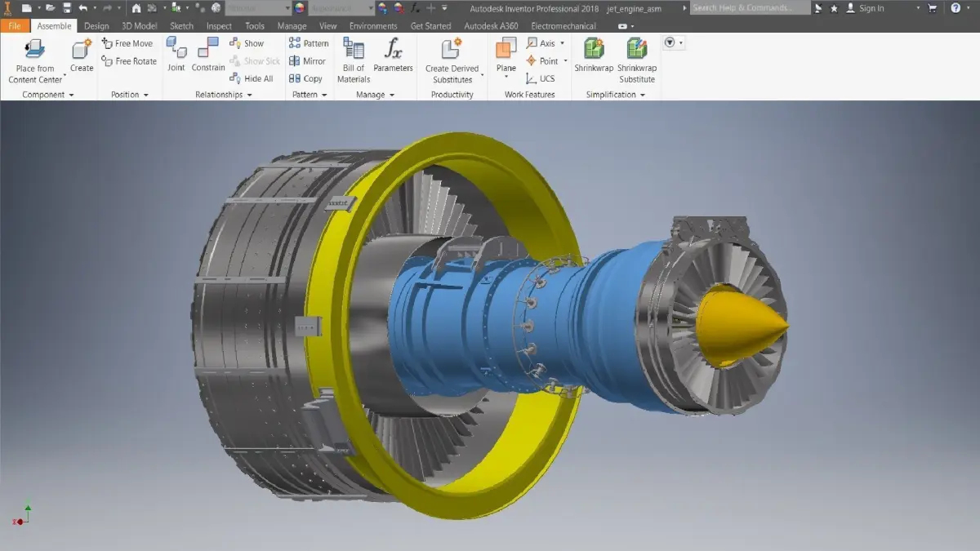Switch to the Sketch tab
This screenshot has width=980, height=551.
click(x=181, y=26)
